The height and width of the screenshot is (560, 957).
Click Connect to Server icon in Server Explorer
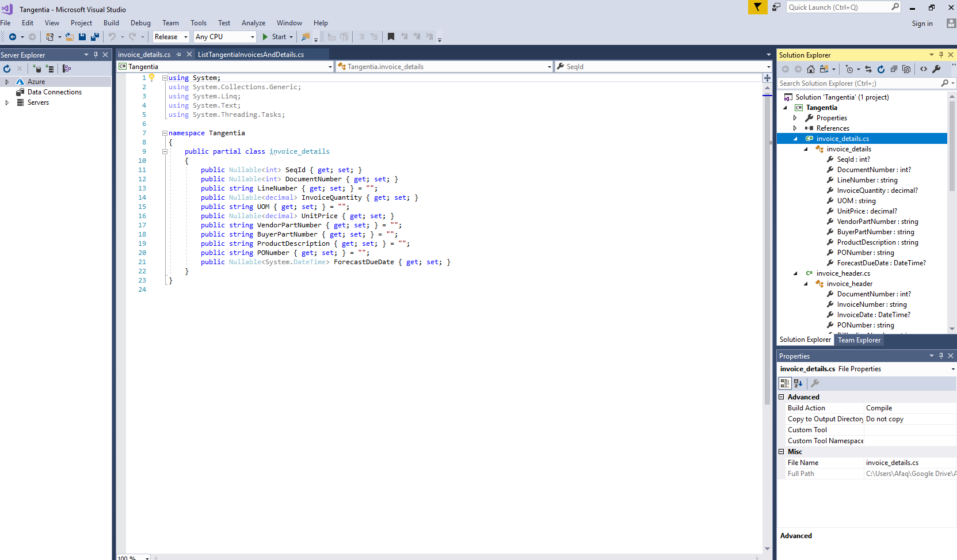point(49,68)
